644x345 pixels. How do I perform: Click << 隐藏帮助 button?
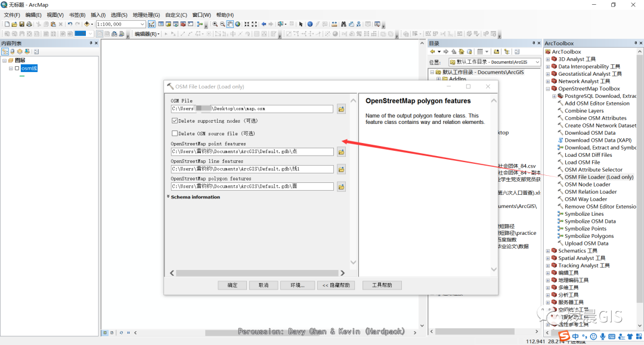pos(336,285)
